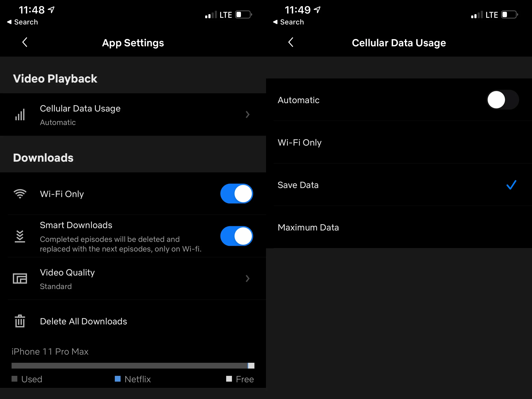Tap Delete All Downloads
The image size is (532, 399).
pos(84,321)
